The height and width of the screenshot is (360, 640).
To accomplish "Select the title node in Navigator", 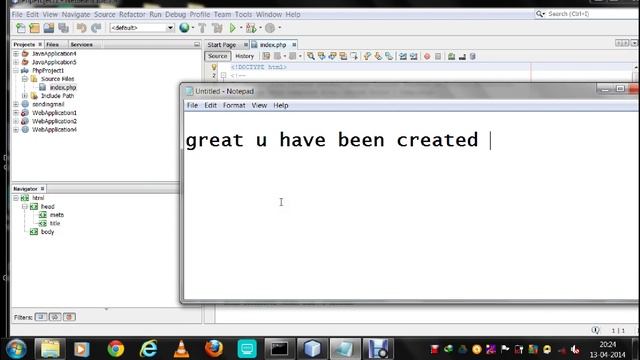I will (55, 223).
